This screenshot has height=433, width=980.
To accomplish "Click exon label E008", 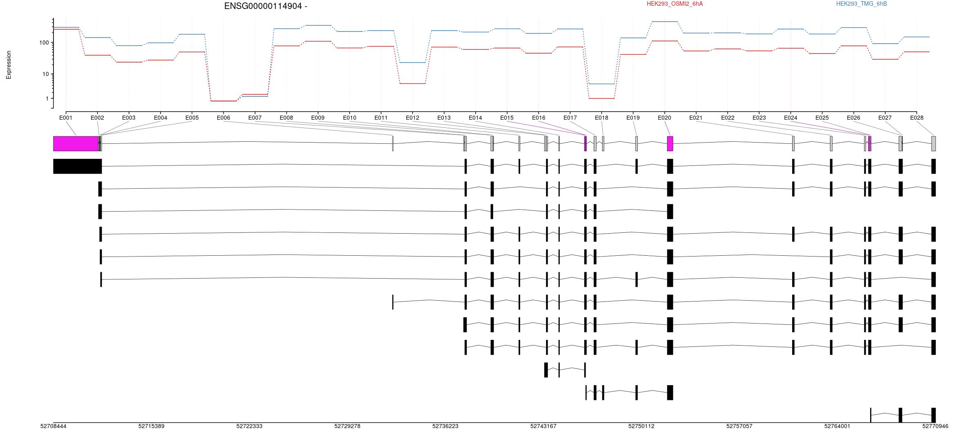I will click(286, 118).
